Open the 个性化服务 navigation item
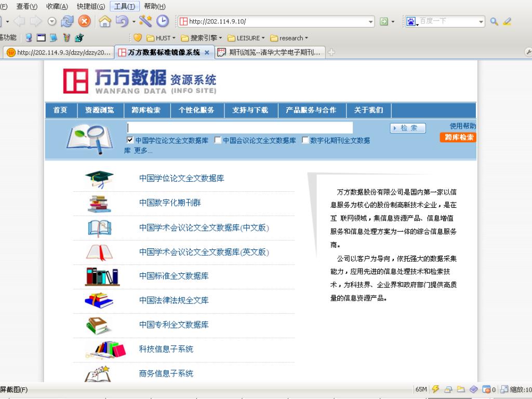 [x=196, y=110]
